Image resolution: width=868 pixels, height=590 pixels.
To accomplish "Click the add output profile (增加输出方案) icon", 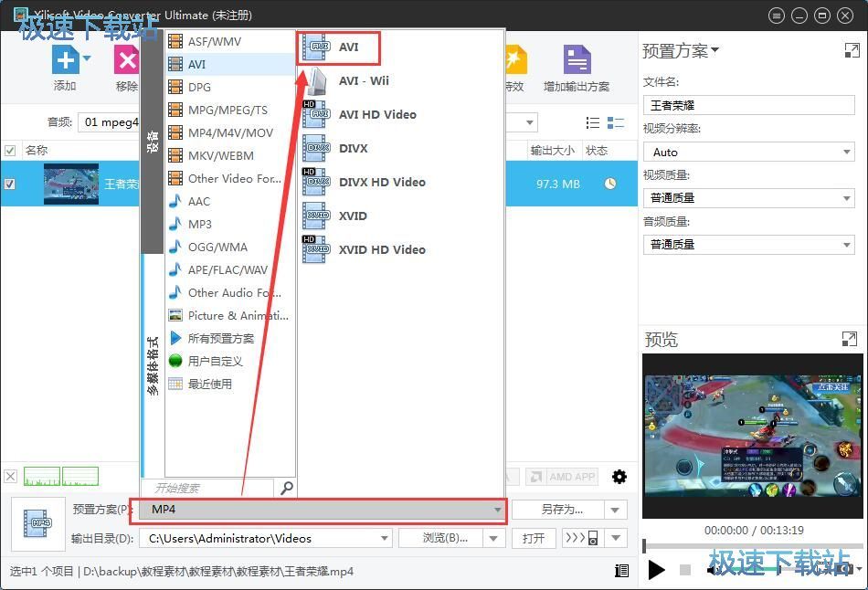I will coord(577,60).
